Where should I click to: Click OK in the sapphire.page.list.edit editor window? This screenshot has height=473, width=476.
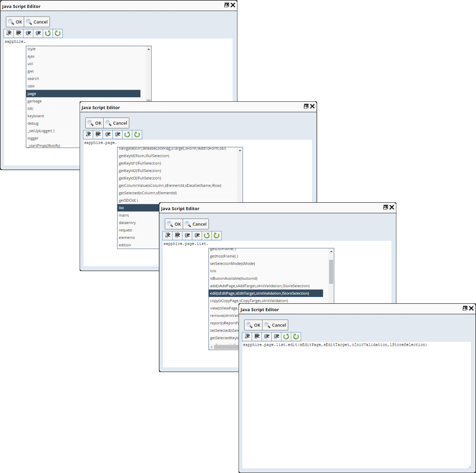[254, 325]
